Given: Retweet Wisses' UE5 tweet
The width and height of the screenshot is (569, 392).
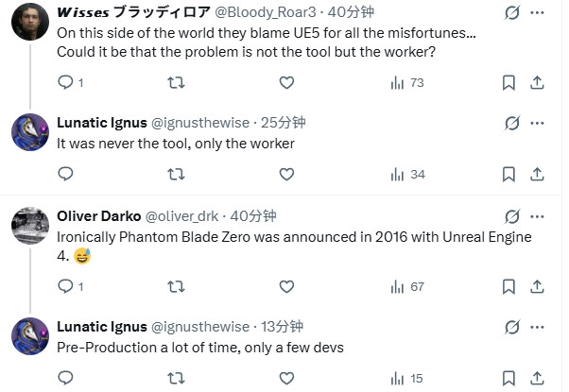Looking at the screenshot, I should point(176,83).
